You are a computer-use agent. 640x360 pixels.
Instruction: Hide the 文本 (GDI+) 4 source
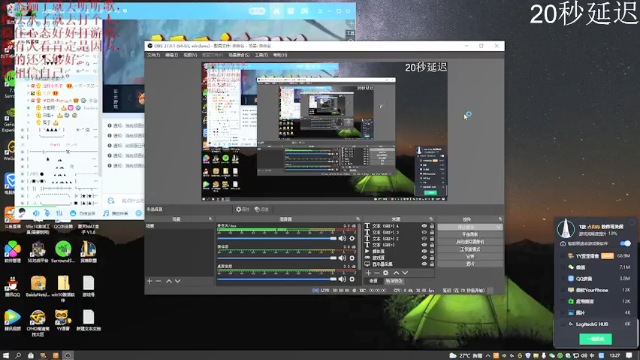424,226
